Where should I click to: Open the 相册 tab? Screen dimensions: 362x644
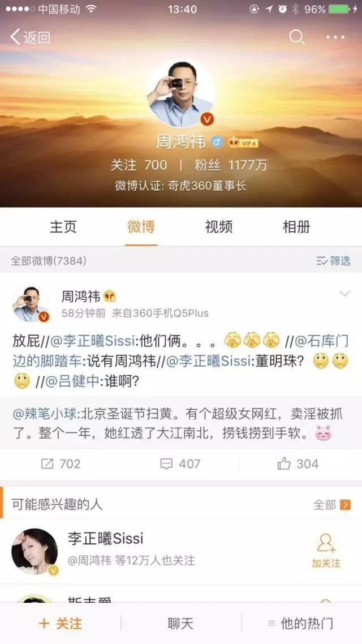pos(296,227)
